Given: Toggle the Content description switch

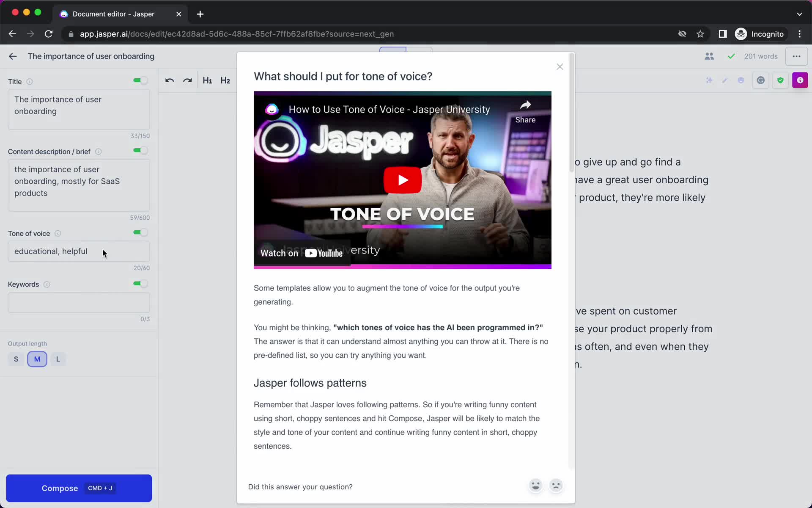Looking at the screenshot, I should (140, 150).
